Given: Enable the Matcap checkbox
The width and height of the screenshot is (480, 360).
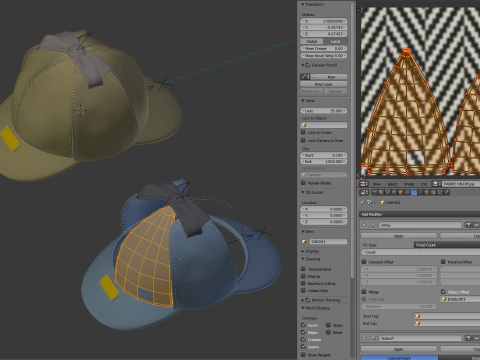Looking at the screenshot, I should 303,276.
